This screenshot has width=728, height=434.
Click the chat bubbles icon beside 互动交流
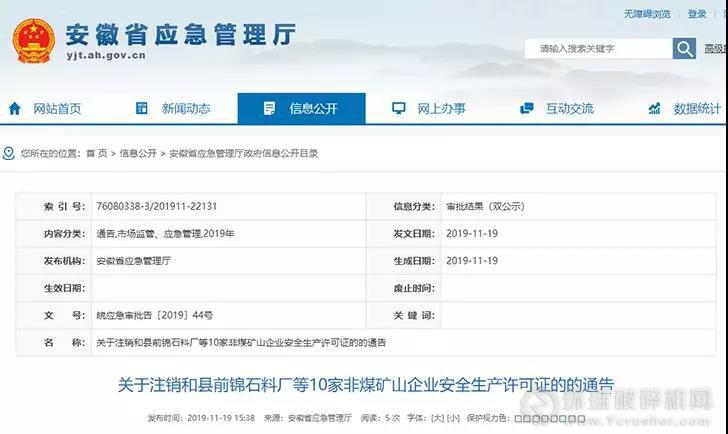[x=527, y=109]
